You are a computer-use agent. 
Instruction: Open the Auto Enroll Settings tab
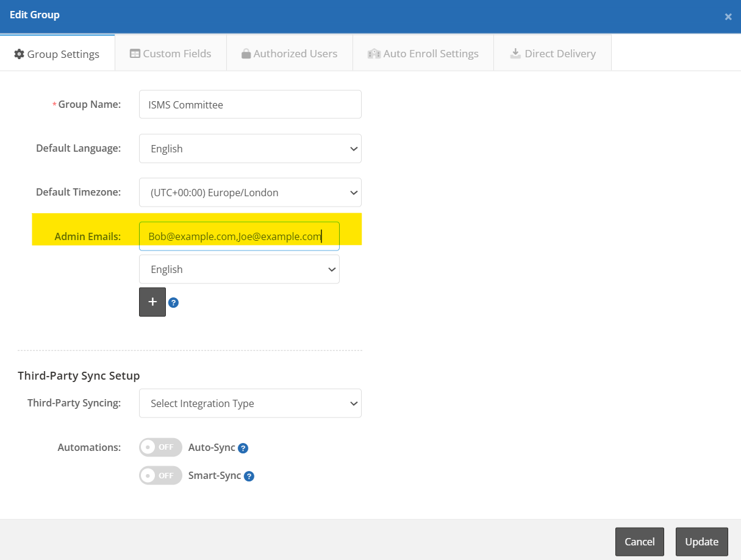[x=423, y=54]
